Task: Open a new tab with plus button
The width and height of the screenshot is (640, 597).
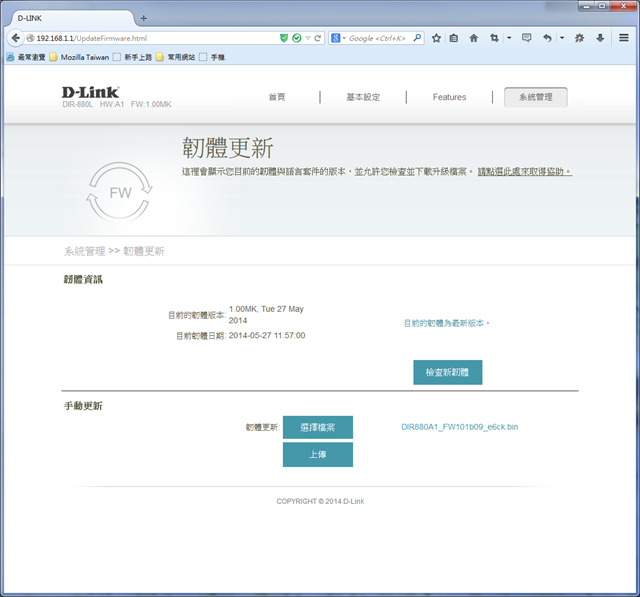Action: (144, 18)
